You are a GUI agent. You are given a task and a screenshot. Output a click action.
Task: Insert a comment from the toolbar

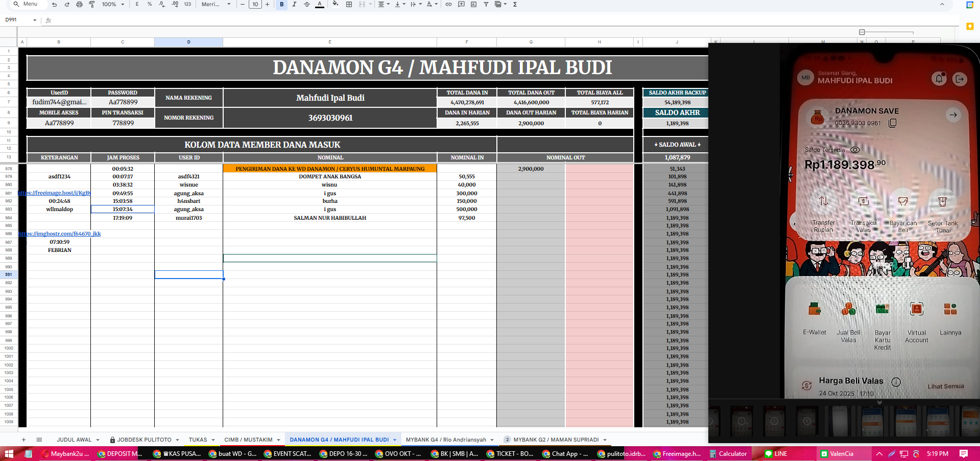click(461, 4)
